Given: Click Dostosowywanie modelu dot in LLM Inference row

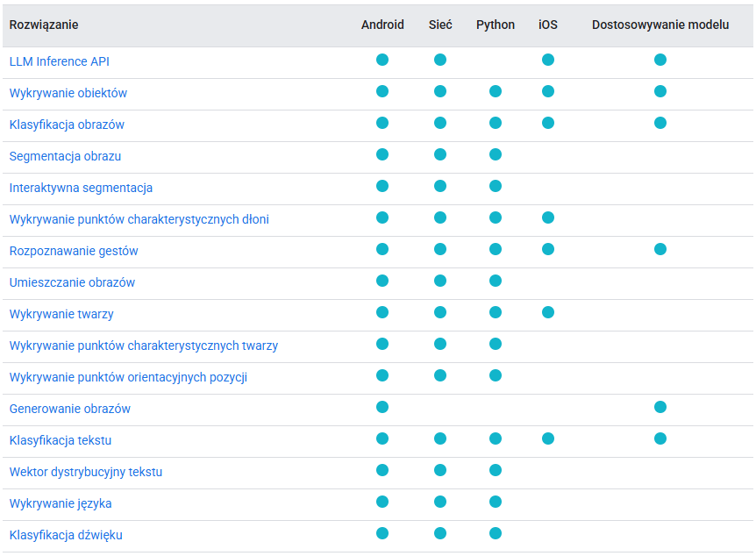Looking at the screenshot, I should (660, 60).
